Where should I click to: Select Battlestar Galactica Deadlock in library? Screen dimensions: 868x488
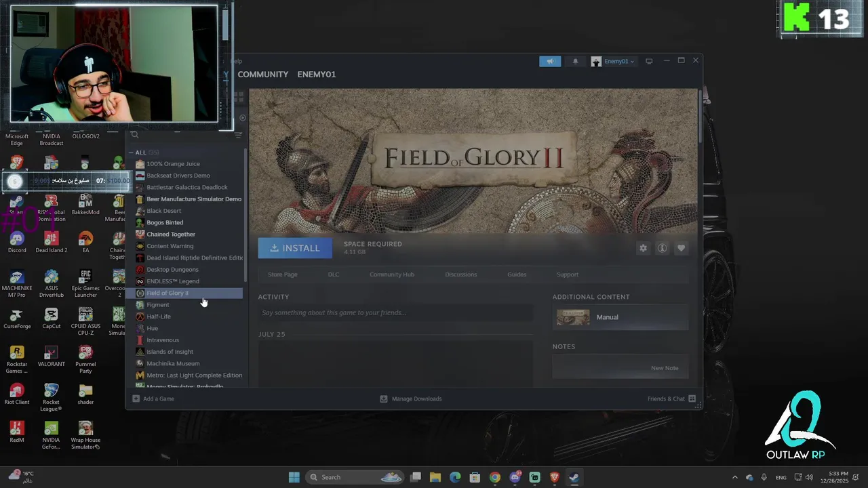click(187, 187)
